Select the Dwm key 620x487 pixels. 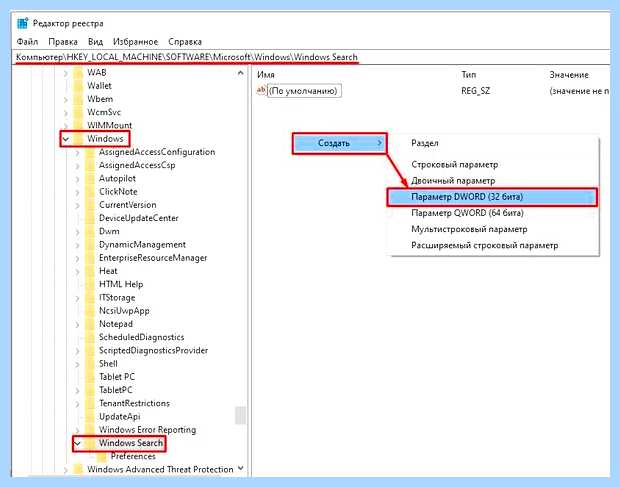click(109, 231)
